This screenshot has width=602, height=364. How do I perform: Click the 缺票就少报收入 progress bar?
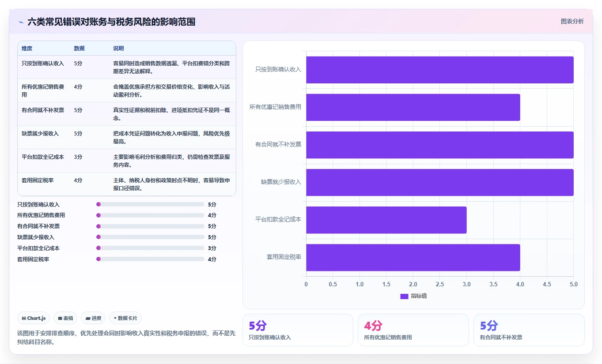(150, 237)
